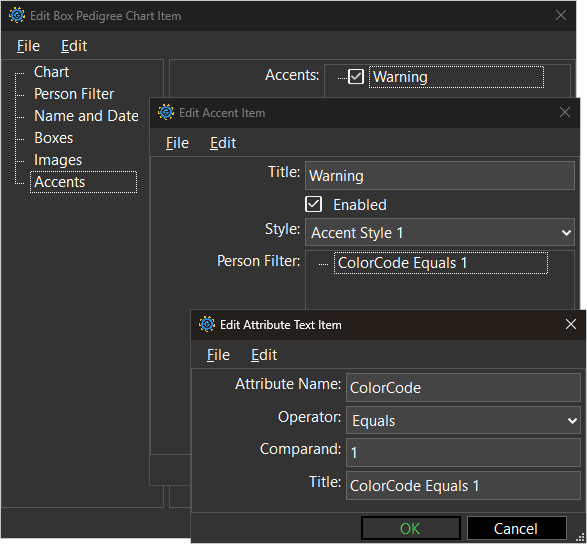Select the Name and Date tree item
Screen dimensions: 587x544
click(86, 116)
